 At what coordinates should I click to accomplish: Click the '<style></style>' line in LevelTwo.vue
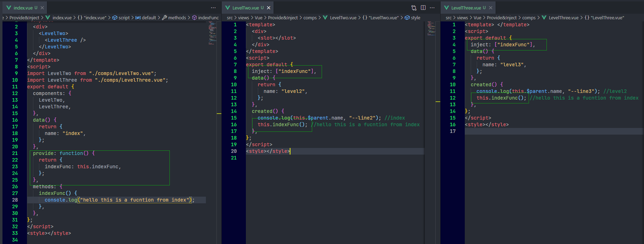pos(268,151)
